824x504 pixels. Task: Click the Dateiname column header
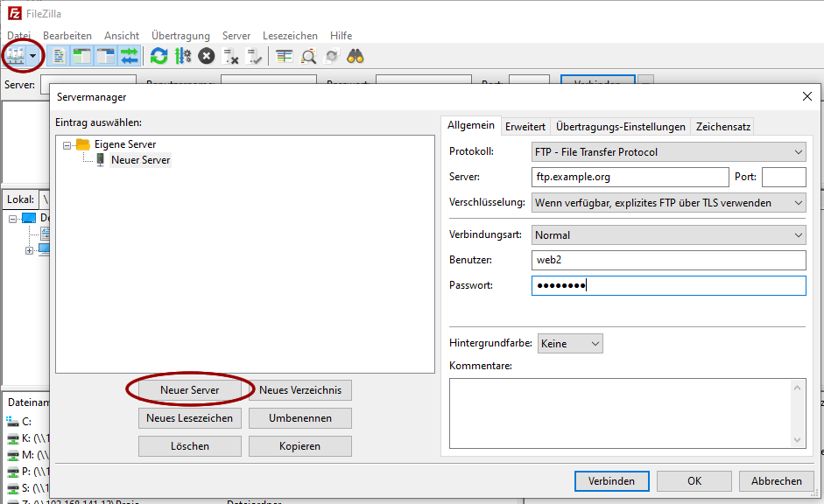tap(27, 402)
